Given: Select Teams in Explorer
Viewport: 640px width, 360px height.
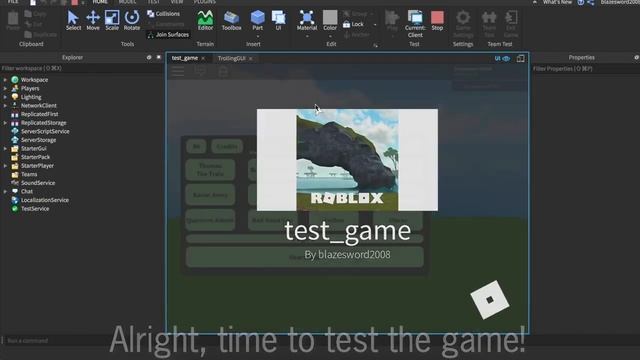Looking at the screenshot, I should point(29,174).
